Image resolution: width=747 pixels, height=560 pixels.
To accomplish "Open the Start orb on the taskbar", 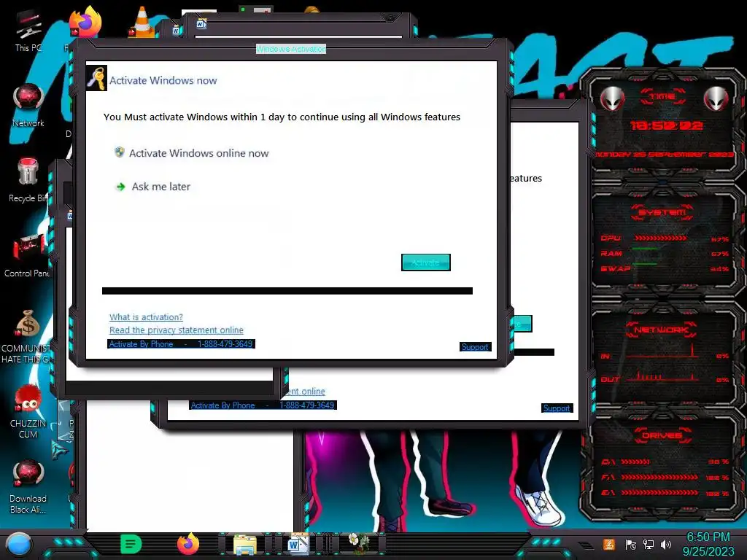I will click(19, 545).
